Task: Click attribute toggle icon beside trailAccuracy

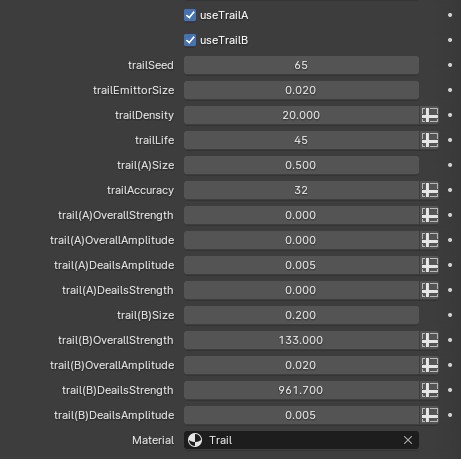Action: coord(430,190)
